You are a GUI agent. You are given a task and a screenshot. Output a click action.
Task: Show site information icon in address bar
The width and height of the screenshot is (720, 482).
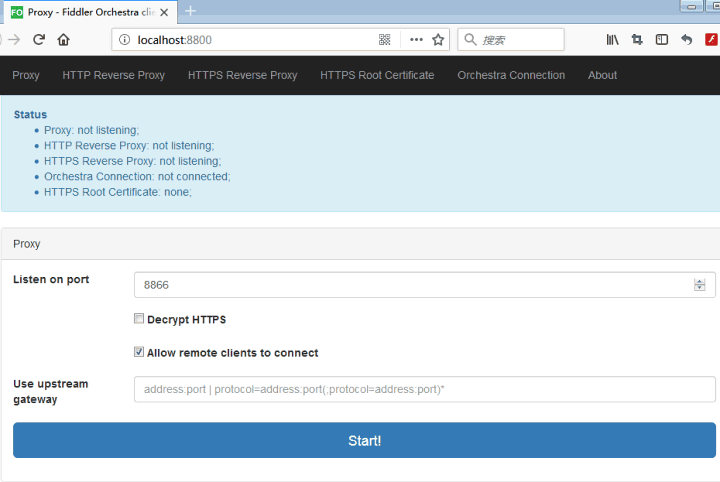(x=124, y=39)
